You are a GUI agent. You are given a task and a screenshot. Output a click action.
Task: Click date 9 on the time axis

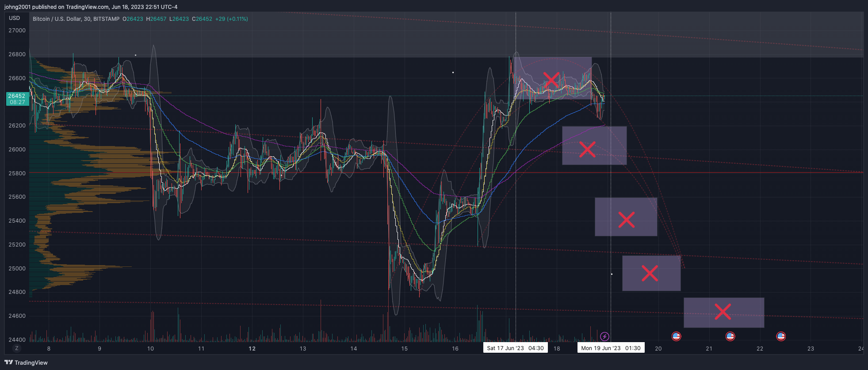tap(99, 349)
